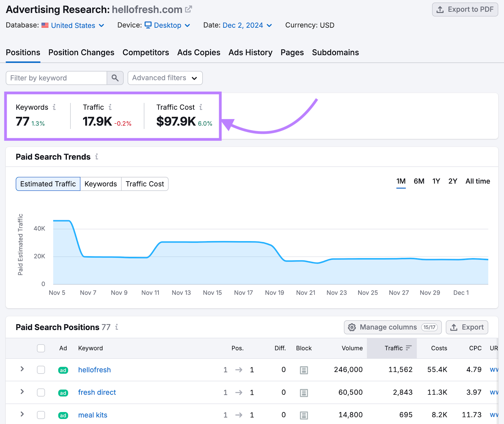The height and width of the screenshot is (424, 504).
Task: Go to the Competitors tab
Action: pyautogui.click(x=146, y=52)
